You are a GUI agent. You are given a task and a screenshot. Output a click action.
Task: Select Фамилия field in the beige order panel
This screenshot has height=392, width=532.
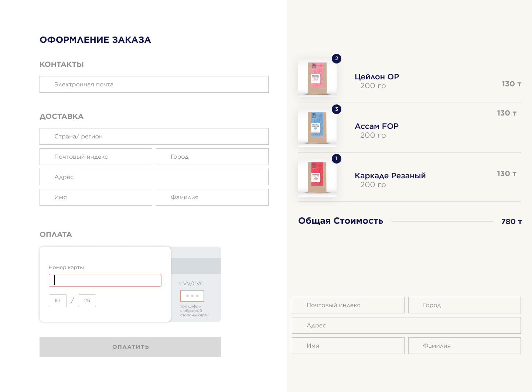click(x=465, y=346)
